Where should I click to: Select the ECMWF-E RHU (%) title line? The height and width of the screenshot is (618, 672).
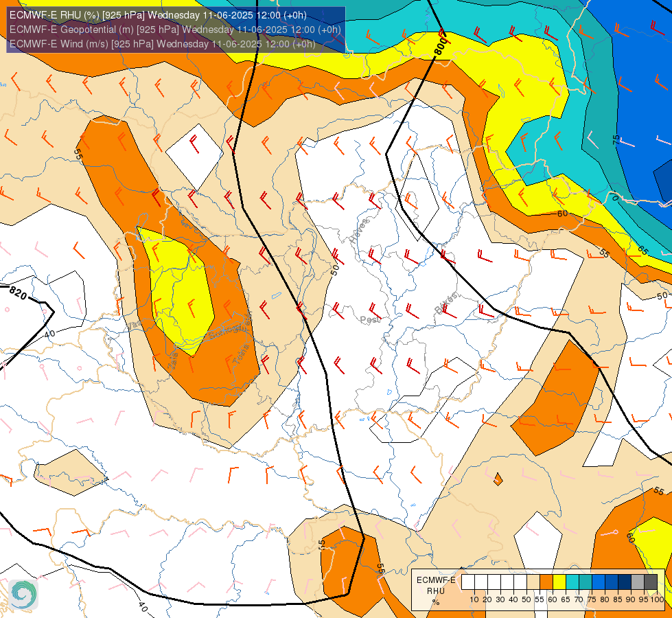158,15
